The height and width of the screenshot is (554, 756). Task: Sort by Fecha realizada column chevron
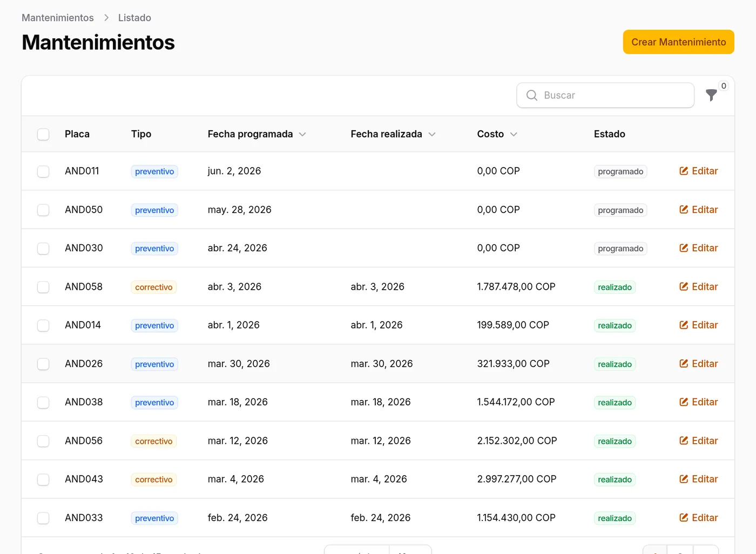click(432, 134)
